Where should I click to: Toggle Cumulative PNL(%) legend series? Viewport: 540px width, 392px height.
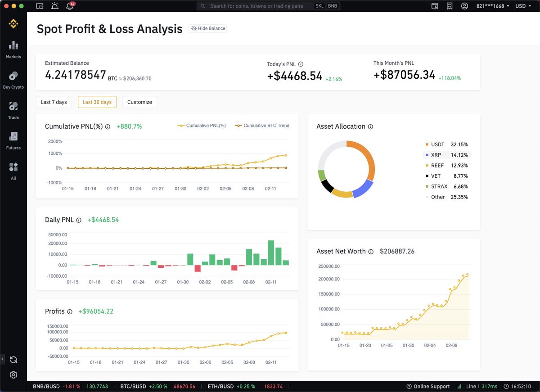202,126
